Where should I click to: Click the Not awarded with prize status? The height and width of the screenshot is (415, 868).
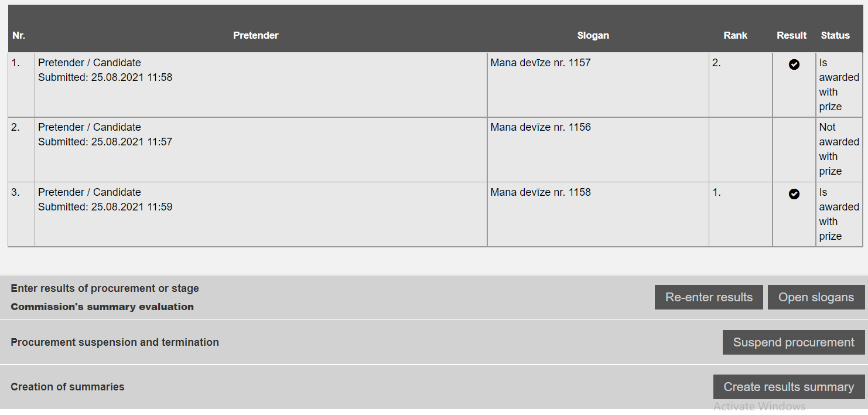[838, 149]
